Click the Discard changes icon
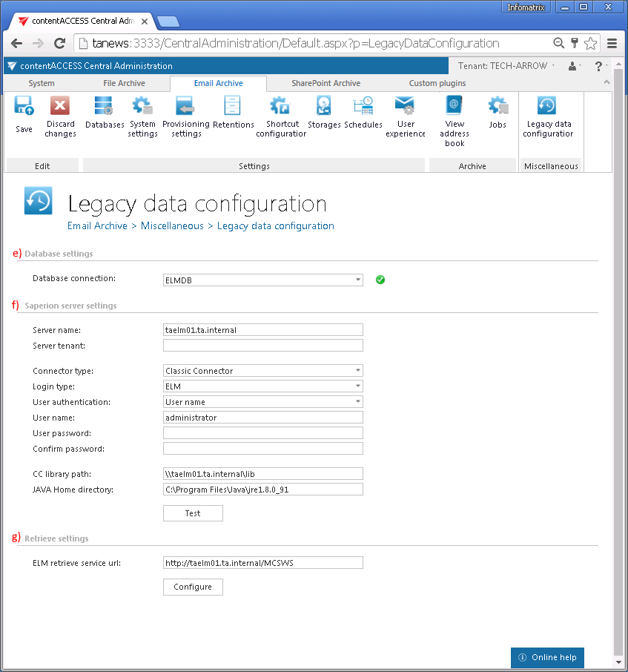This screenshot has width=628, height=672. [x=60, y=106]
